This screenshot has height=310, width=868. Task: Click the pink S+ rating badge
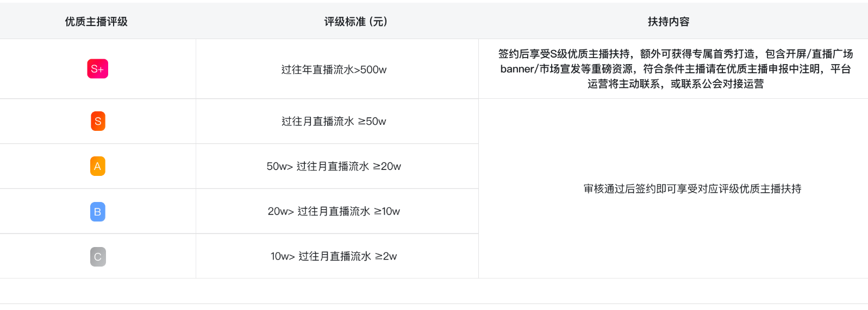tap(98, 69)
